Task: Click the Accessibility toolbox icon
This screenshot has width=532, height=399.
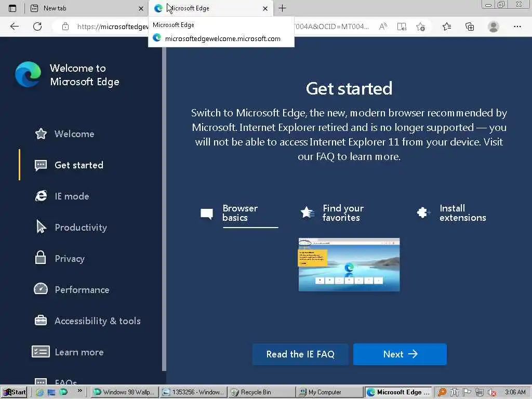Action: tap(41, 320)
